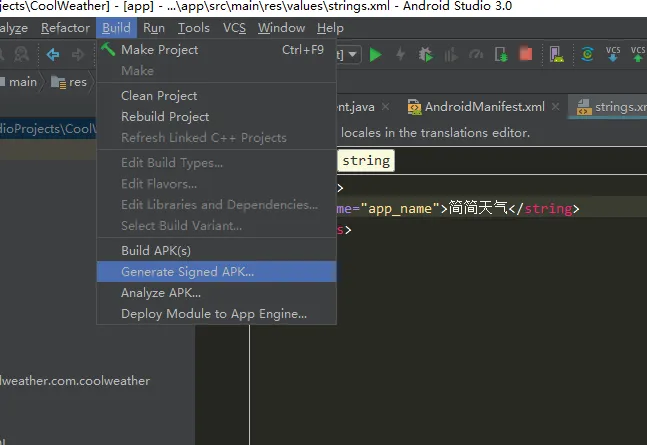Open the Tools menu
Screen dimensions: 647x445
(194, 28)
